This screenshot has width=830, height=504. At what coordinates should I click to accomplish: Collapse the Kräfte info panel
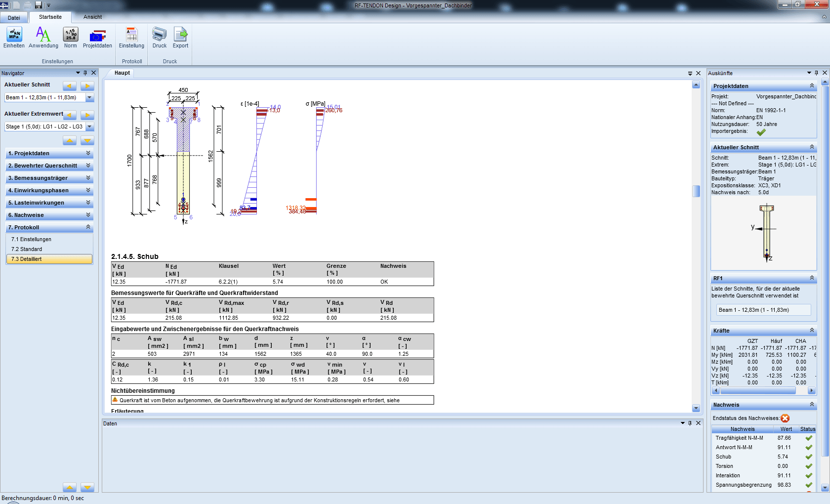[812, 330]
